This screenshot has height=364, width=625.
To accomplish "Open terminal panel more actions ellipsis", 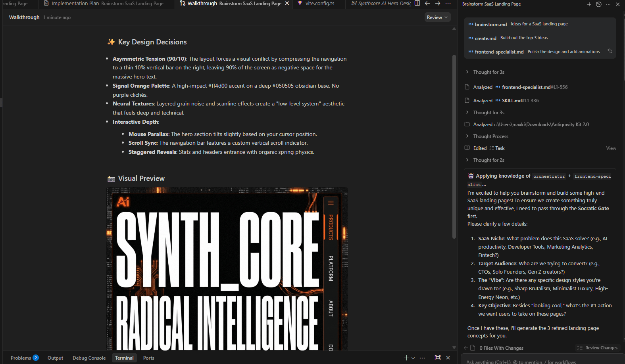I will point(422,358).
